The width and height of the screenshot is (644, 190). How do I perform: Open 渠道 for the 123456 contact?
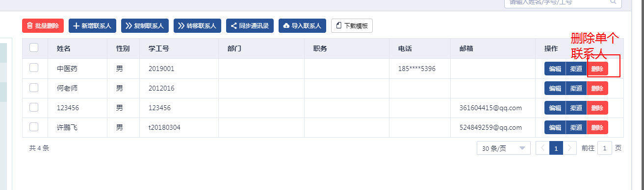576,108
